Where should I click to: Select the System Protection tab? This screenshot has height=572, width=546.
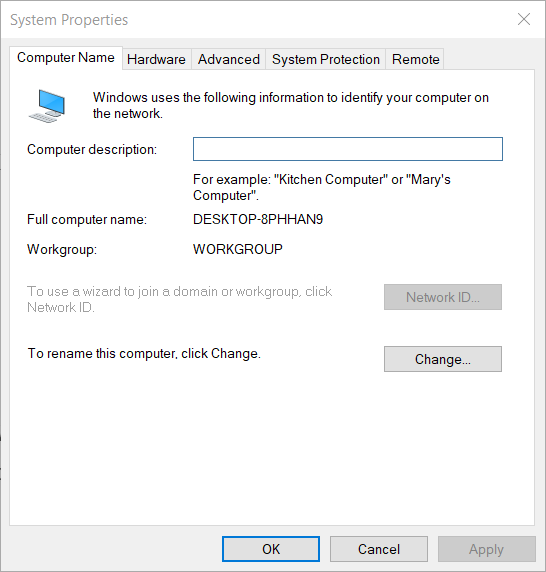326,59
